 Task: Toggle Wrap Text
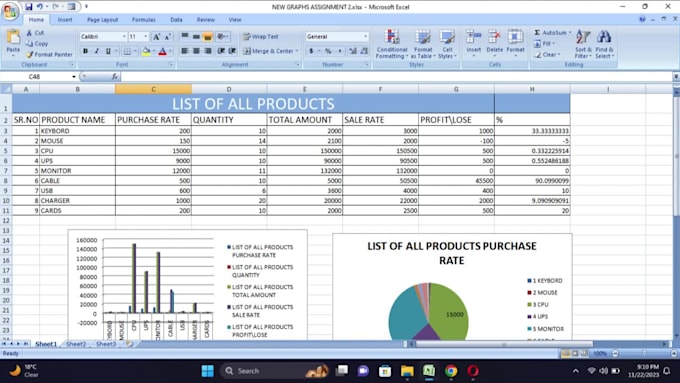coord(261,37)
